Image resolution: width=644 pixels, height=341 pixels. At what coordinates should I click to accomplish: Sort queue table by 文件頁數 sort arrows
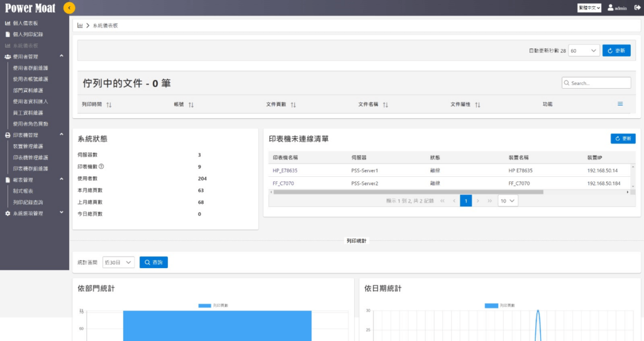[293, 105]
